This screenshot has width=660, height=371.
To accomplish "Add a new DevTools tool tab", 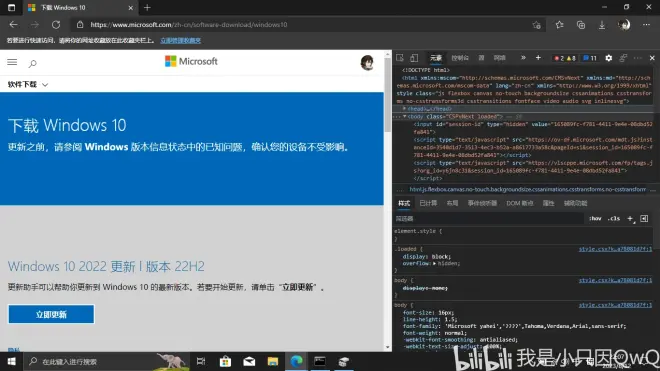I will 538,58.
